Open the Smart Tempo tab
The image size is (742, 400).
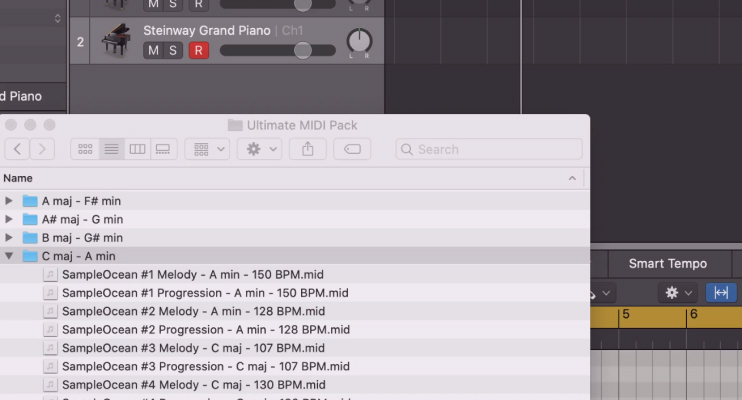point(667,264)
